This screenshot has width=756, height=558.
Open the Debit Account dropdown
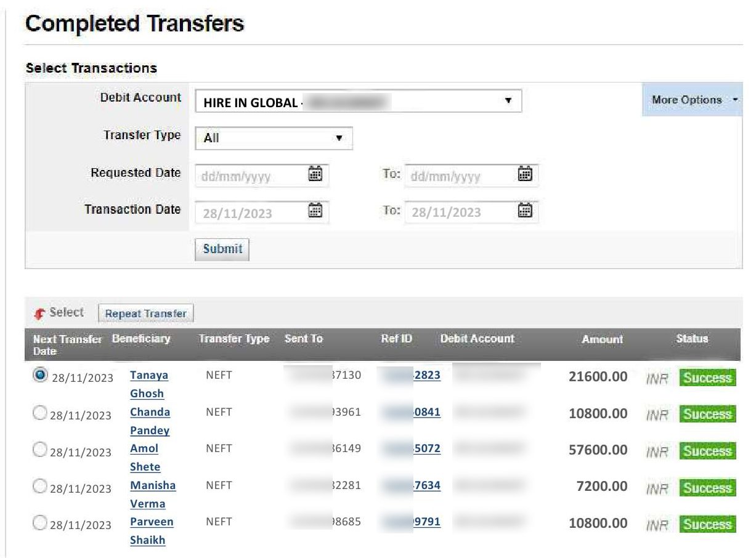click(x=358, y=102)
